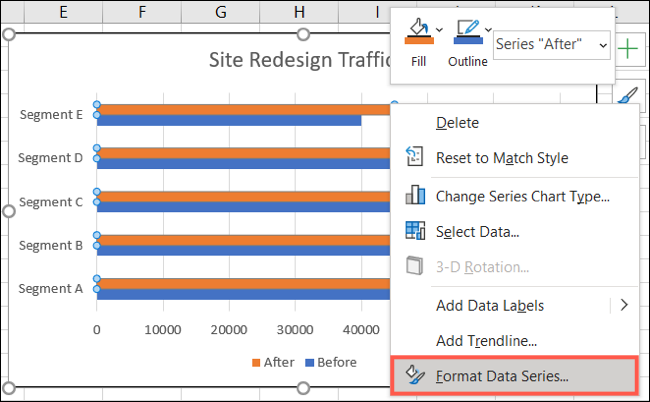Click the Change Series Chart Type icon
650x402 pixels.
pos(415,195)
